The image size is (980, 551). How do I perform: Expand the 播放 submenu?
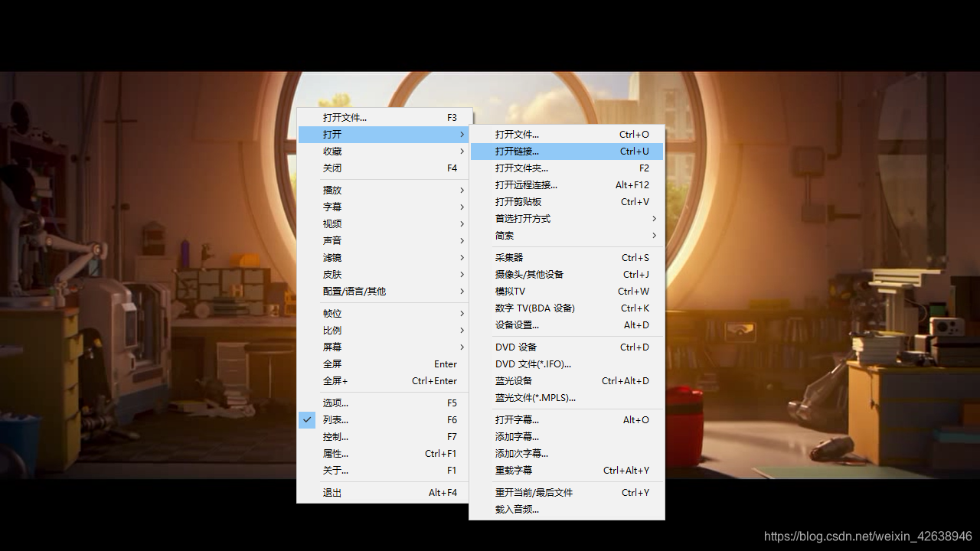pyautogui.click(x=384, y=191)
